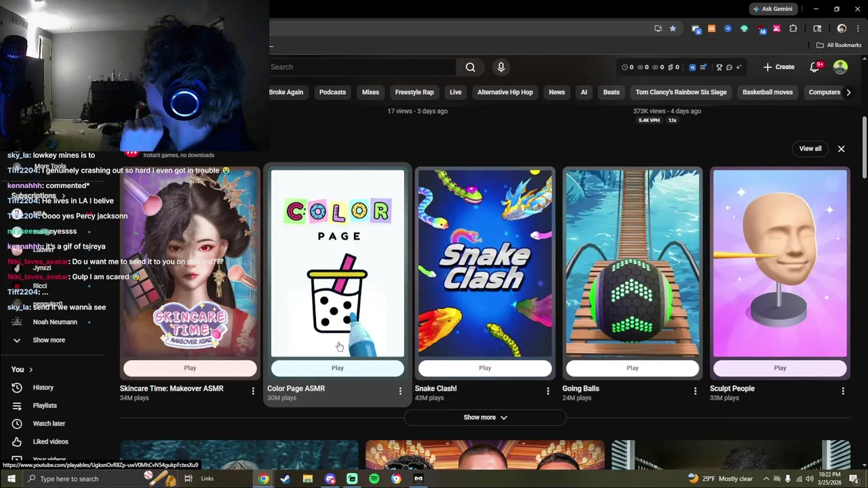This screenshot has width=868, height=488.
Task: Play Snake Clash! game
Action: click(x=485, y=368)
